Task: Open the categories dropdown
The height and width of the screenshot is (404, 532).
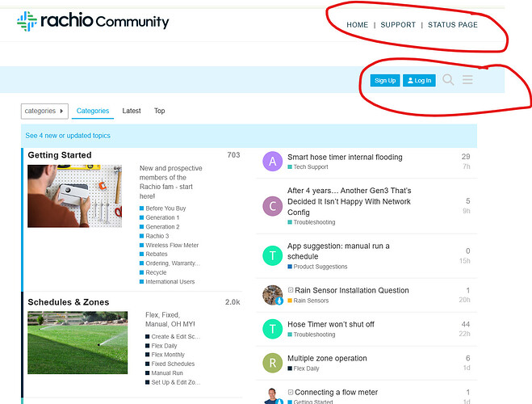Action: (44, 111)
